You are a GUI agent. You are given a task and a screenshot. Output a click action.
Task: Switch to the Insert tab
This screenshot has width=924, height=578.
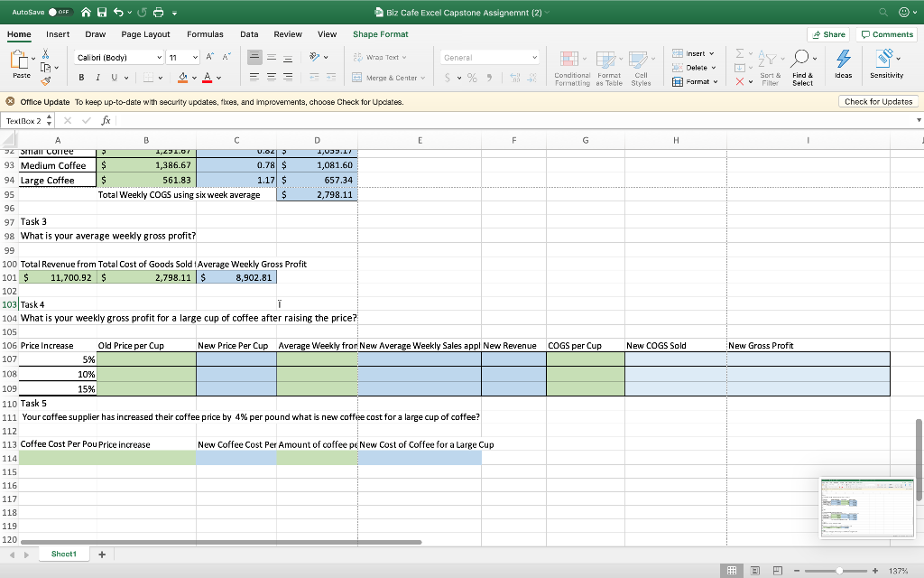coord(58,34)
